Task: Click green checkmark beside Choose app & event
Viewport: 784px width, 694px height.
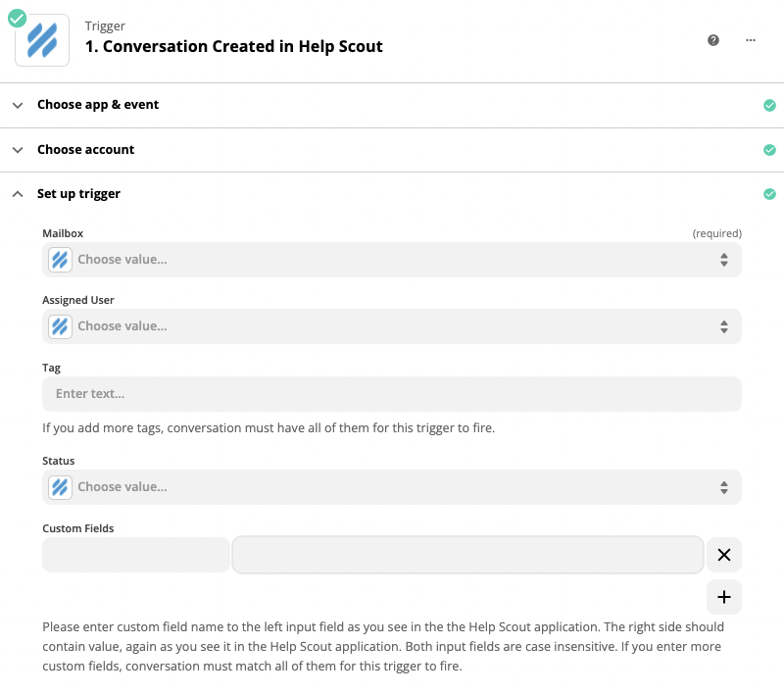Action: 769,105
